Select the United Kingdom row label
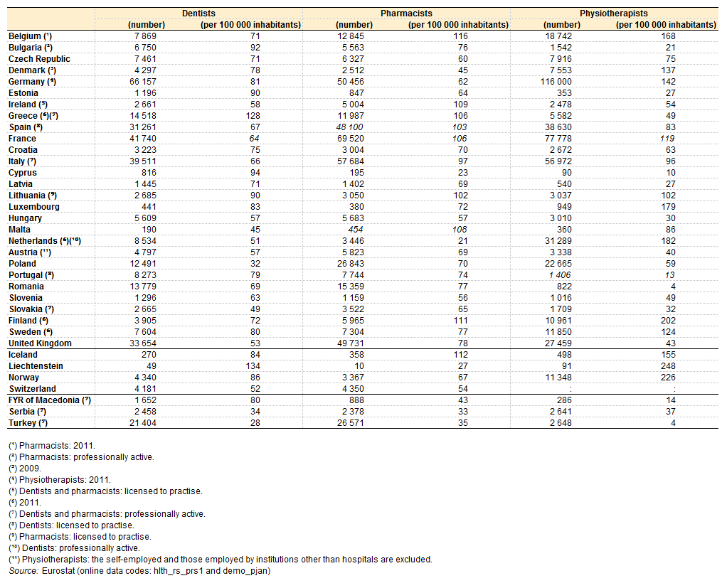This screenshot has width=727, height=588. 40,343
